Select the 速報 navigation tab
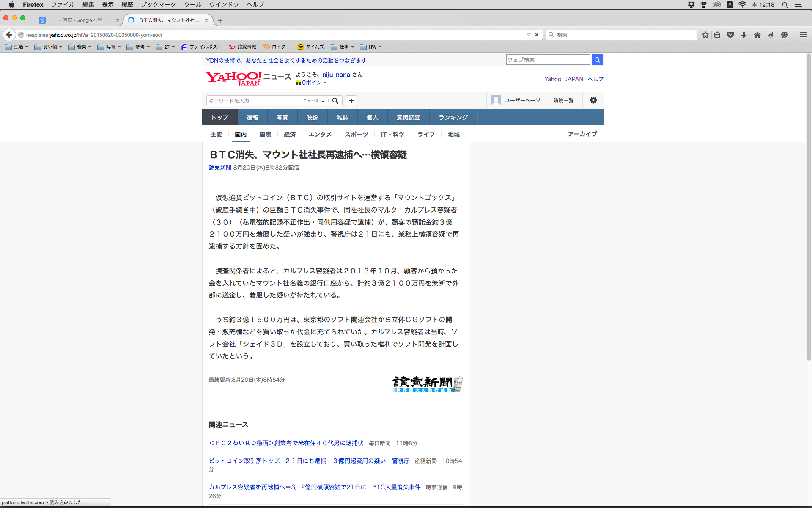The height and width of the screenshot is (508, 812). coord(252,117)
